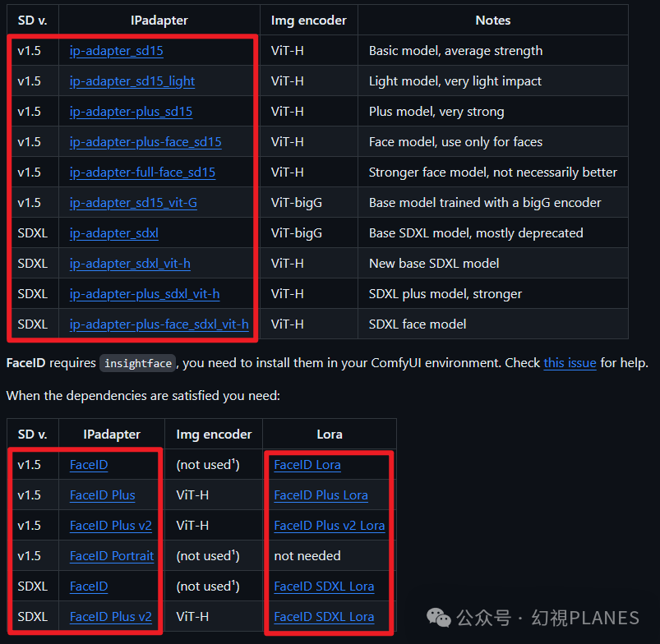The height and width of the screenshot is (644, 660).
Task: Click the ip-adapter-plus_sdxl_vit-h link
Action: 145,293
